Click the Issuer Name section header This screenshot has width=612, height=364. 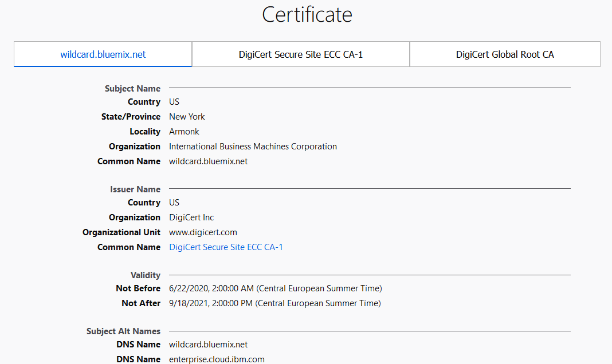[x=135, y=189]
